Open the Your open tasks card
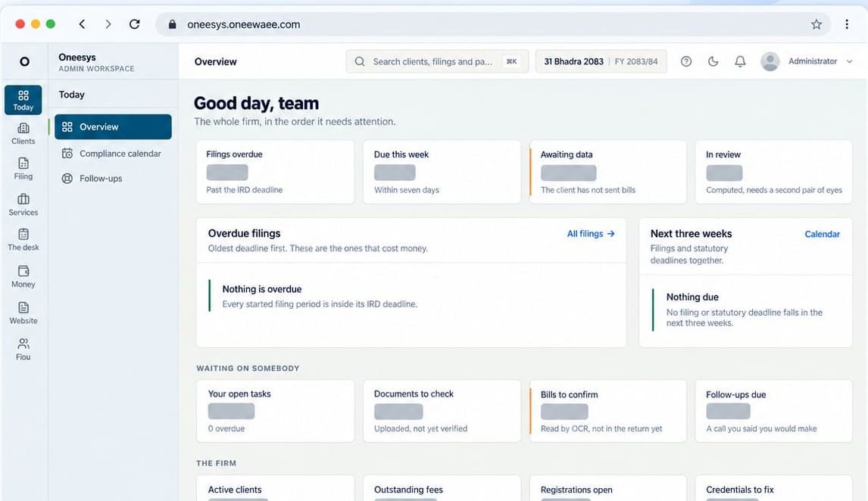The height and width of the screenshot is (501, 868). [x=275, y=411]
